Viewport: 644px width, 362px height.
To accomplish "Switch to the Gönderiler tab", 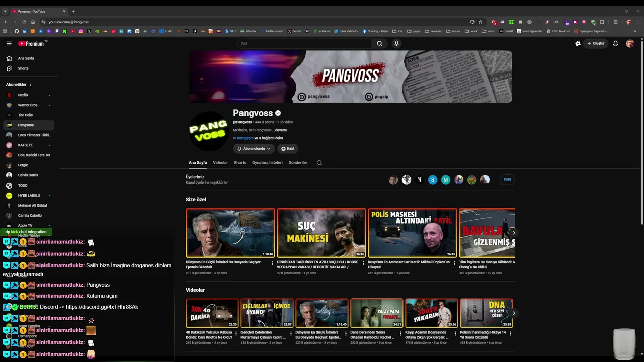I will click(x=298, y=163).
